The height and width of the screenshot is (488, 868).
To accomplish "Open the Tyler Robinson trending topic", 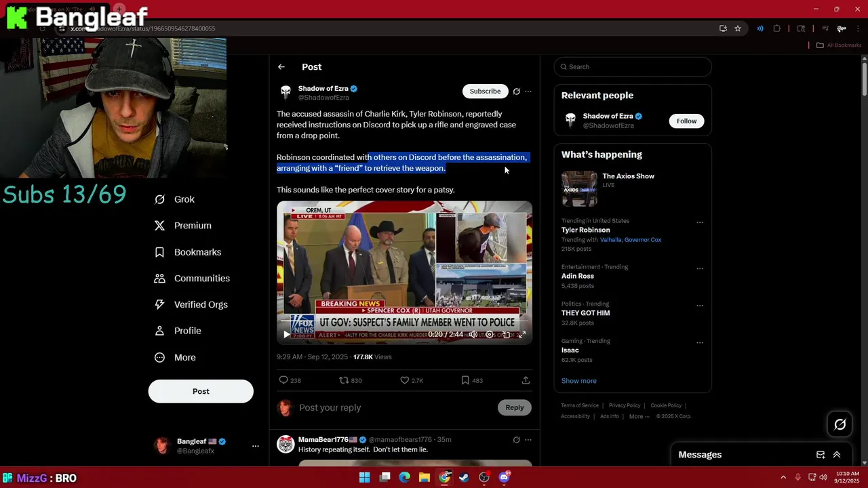I will pos(586,230).
